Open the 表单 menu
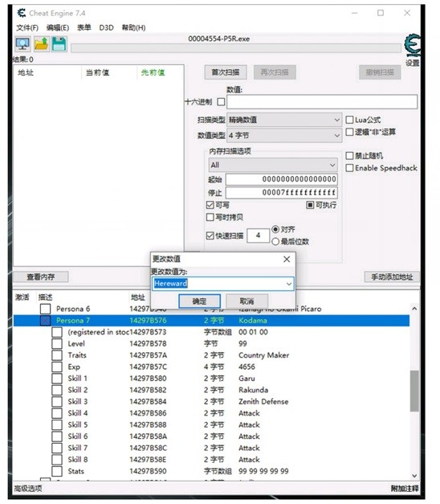The image size is (440, 504). [84, 27]
